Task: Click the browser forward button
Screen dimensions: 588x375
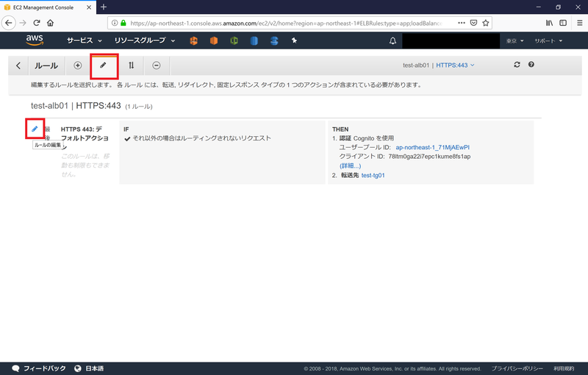Action: pos(23,23)
